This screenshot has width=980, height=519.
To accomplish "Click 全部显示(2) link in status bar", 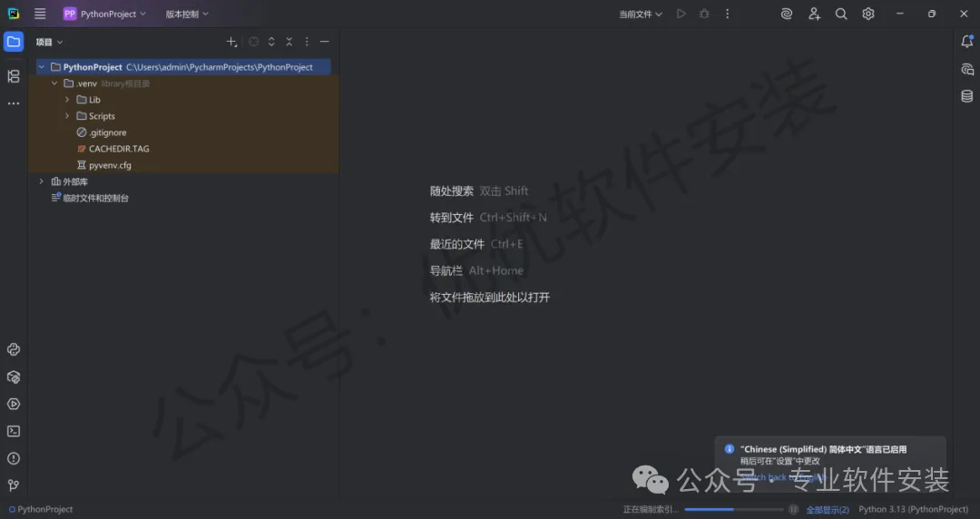I will (828, 510).
